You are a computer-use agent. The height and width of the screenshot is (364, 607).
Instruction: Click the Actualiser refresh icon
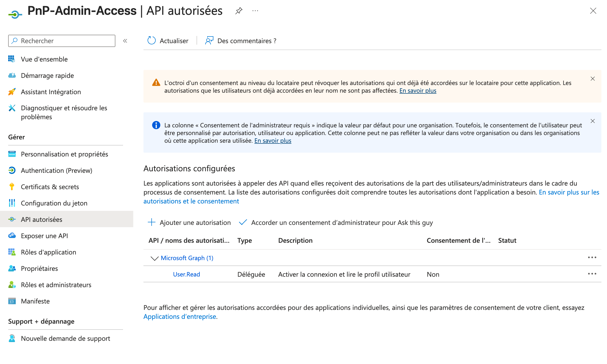(151, 41)
